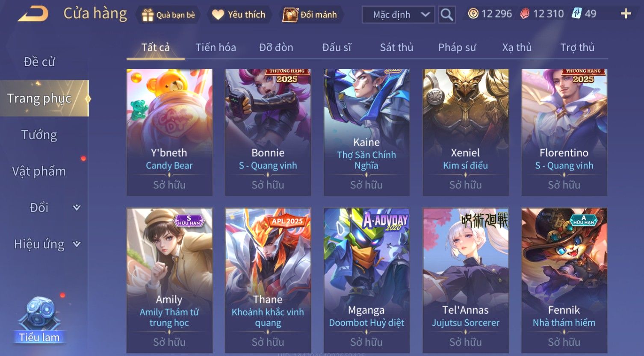Open Tel'Annas Jujutsu Sorcerer skin card

coord(466,280)
